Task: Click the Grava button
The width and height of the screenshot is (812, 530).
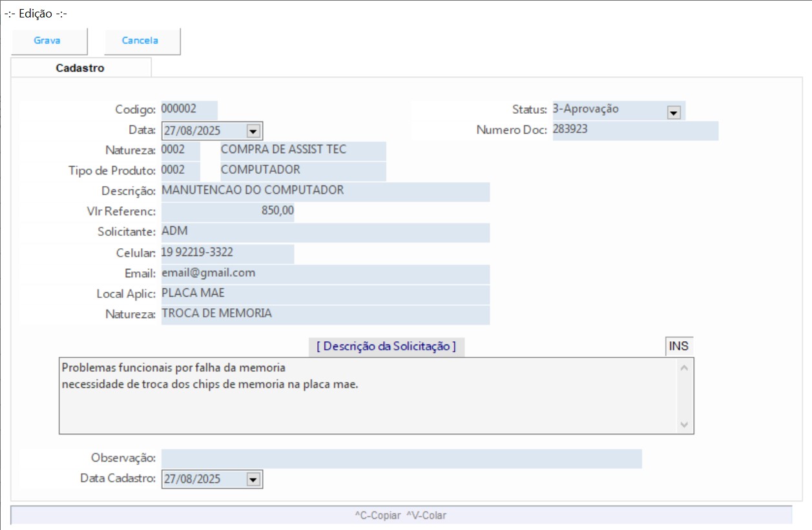Action: 48,41
